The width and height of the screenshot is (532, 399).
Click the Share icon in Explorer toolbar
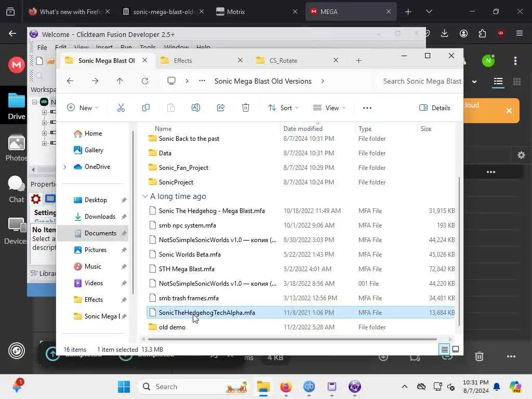click(x=220, y=108)
